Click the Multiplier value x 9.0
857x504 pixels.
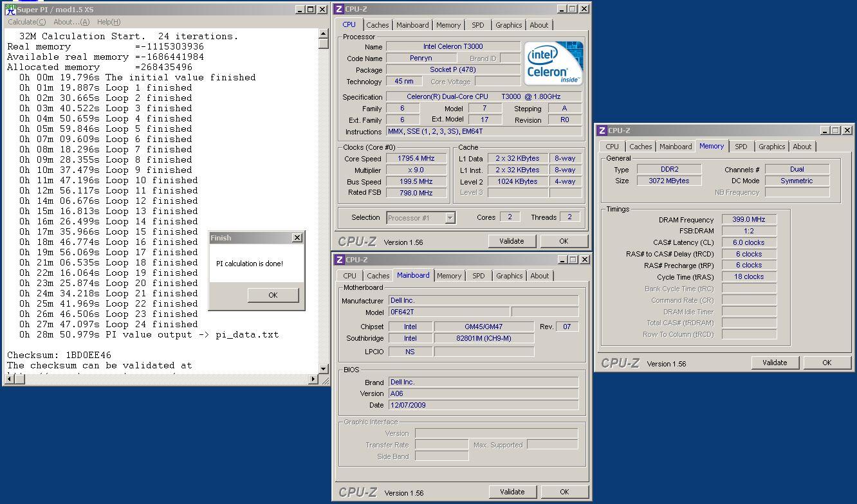(x=416, y=170)
